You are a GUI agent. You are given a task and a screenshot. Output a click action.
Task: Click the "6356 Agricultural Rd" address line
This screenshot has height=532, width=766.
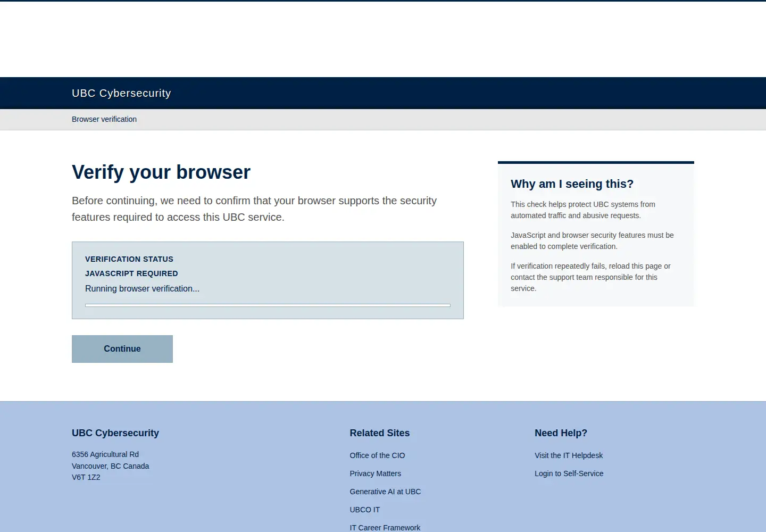pyautogui.click(x=105, y=454)
